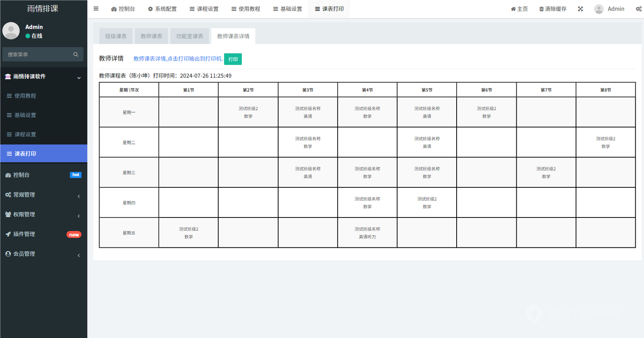Click the 插件管理 rocket icon in sidebar
This screenshot has height=338, width=644.
[x=8, y=234]
